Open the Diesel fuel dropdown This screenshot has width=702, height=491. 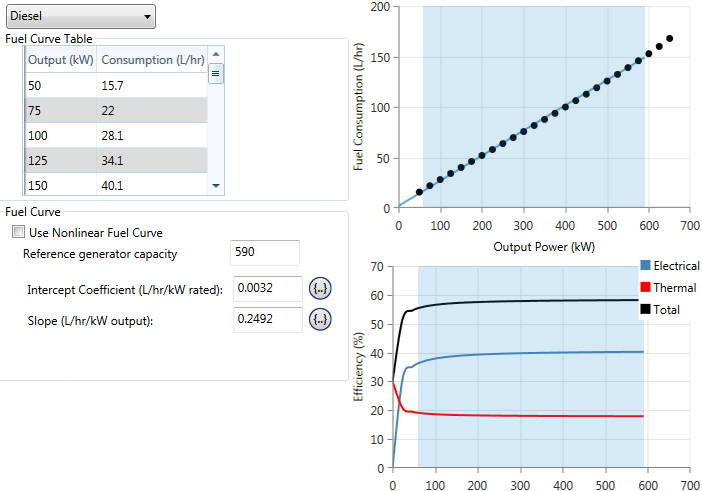click(x=79, y=16)
